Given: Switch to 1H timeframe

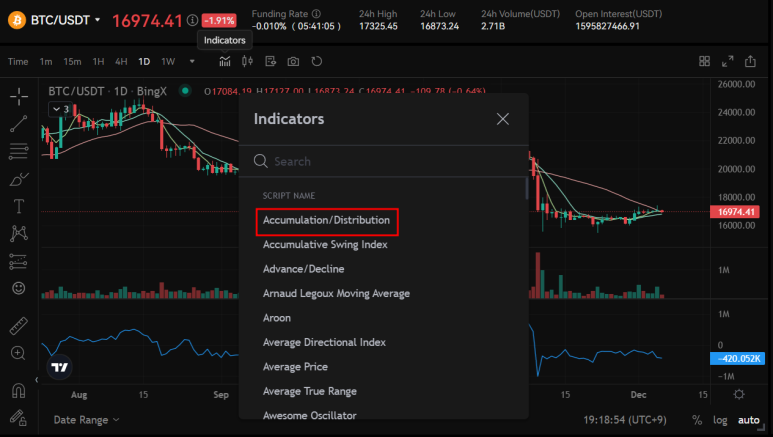Looking at the screenshot, I should 98,62.
